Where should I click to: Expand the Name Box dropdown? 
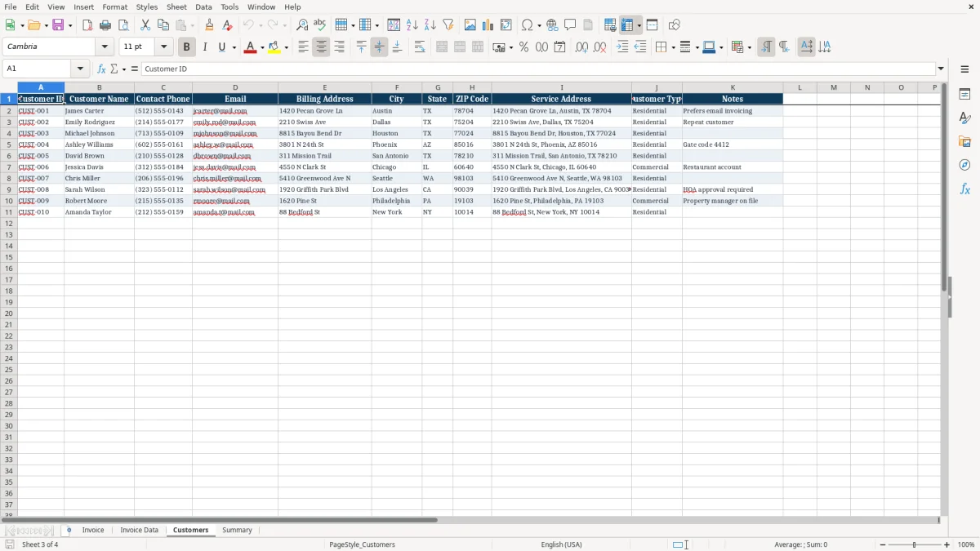(80, 69)
